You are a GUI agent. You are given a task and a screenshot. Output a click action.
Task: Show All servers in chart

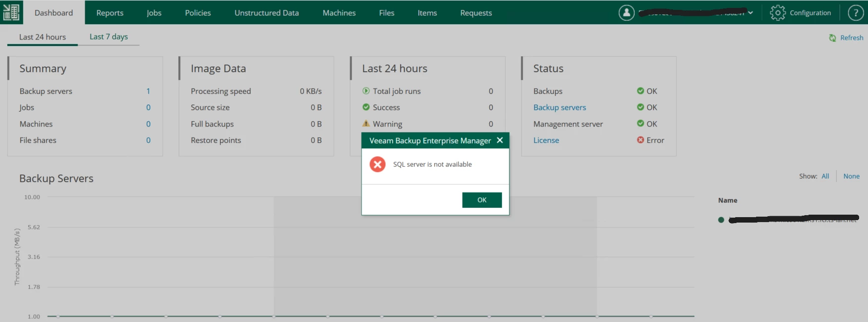point(825,176)
